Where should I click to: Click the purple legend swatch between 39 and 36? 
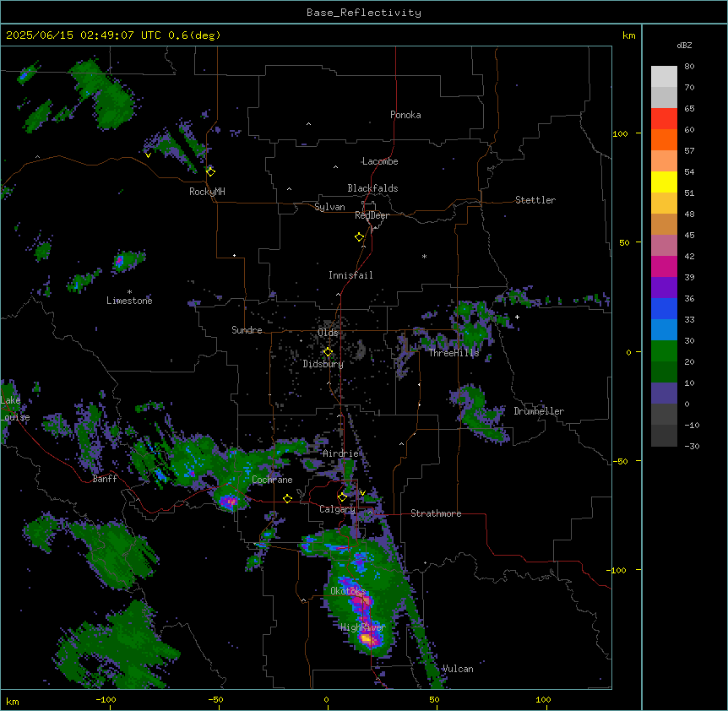(664, 288)
